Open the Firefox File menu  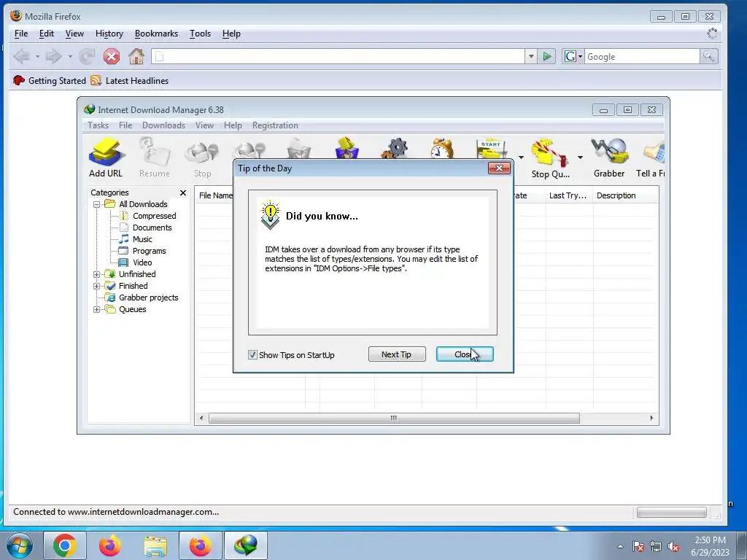(x=21, y=34)
